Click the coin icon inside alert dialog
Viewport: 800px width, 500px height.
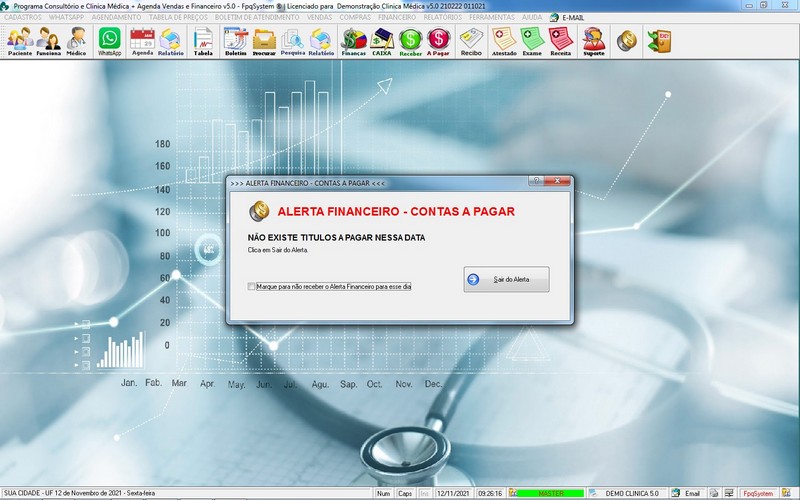(x=259, y=211)
